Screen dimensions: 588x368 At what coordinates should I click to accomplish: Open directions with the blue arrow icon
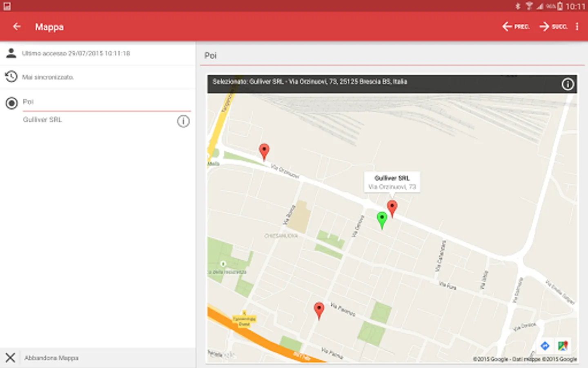tap(545, 346)
